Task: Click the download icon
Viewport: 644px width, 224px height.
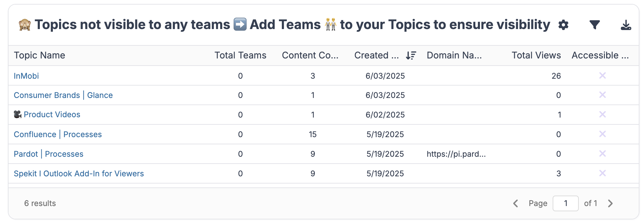Action: (x=625, y=25)
